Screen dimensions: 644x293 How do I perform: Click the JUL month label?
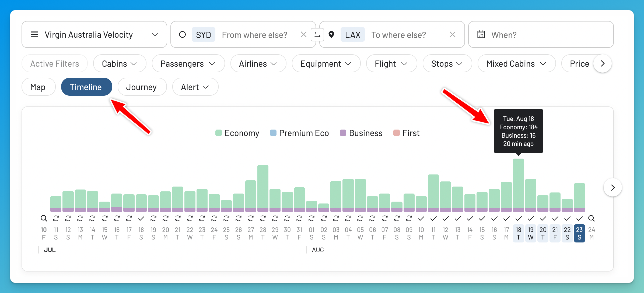point(50,250)
